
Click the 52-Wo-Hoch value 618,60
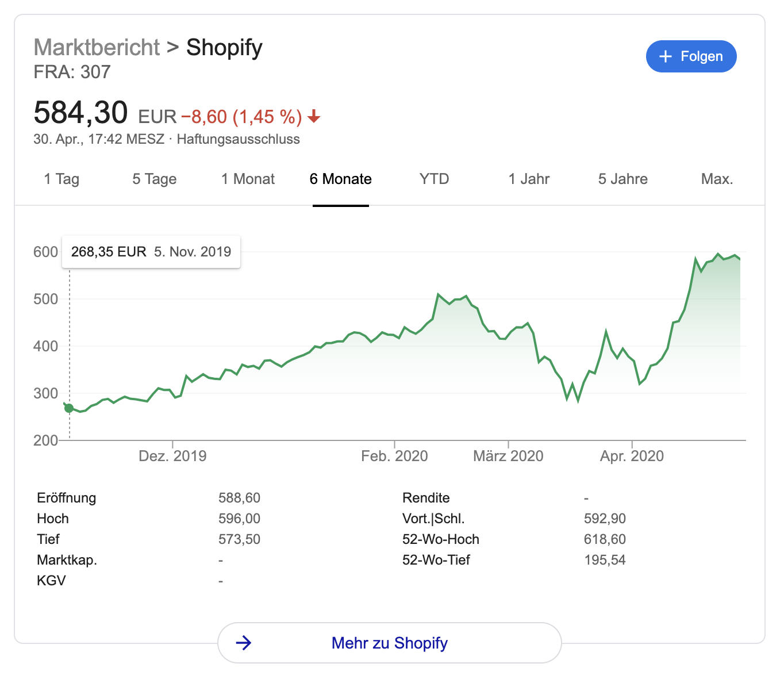pyautogui.click(x=605, y=539)
